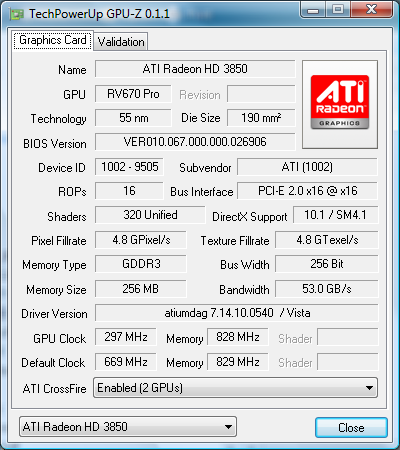Click the Driver Version label
The width and height of the screenshot is (400, 450).
pos(54,314)
